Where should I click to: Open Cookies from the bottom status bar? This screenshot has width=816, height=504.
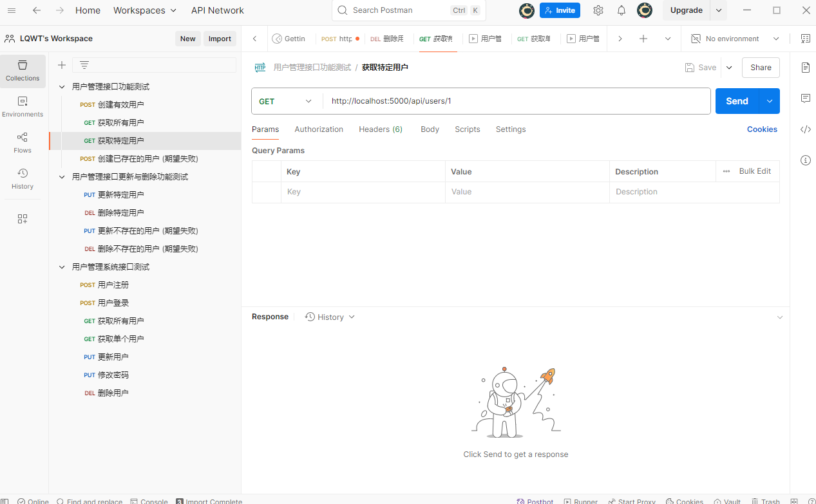(684, 501)
